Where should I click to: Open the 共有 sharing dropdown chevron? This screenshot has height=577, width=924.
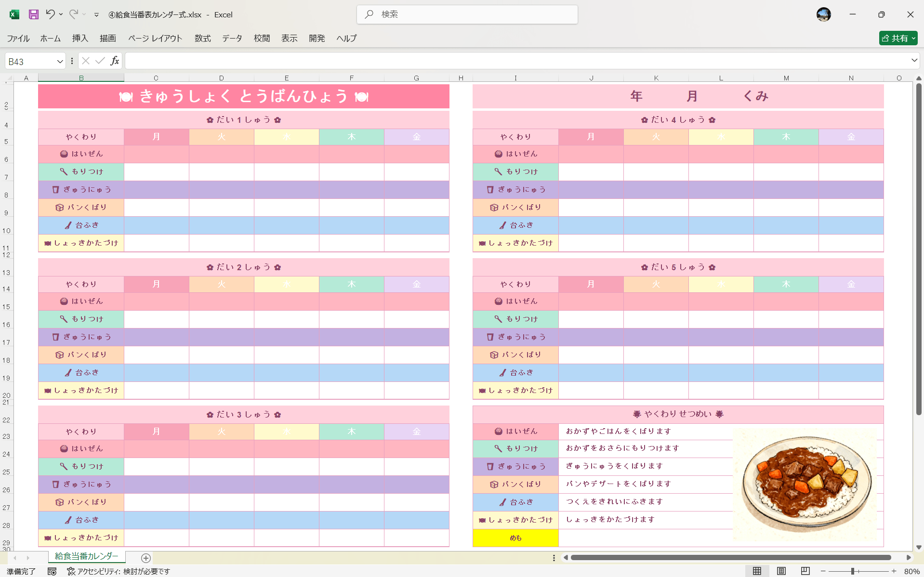(913, 38)
